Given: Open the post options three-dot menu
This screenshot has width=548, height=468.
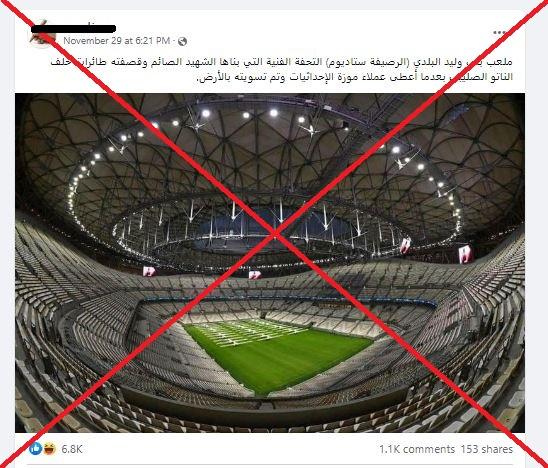Looking at the screenshot, I should [500, 33].
